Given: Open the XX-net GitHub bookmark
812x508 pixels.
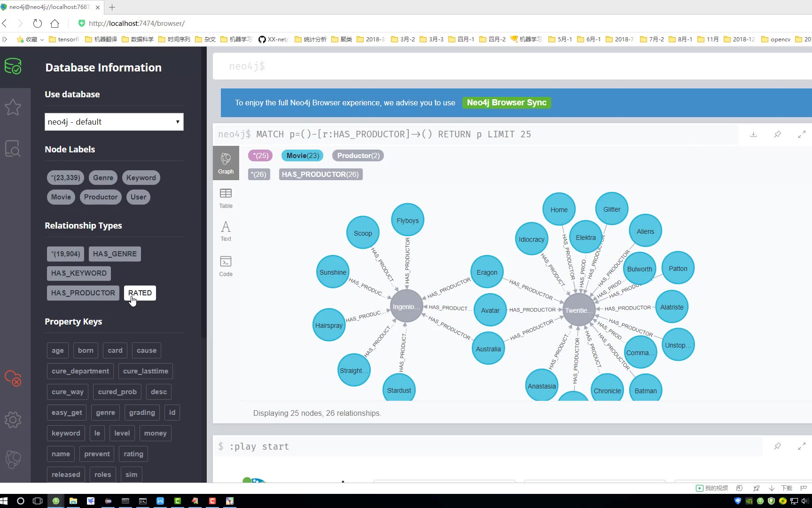Looking at the screenshot, I should point(274,40).
